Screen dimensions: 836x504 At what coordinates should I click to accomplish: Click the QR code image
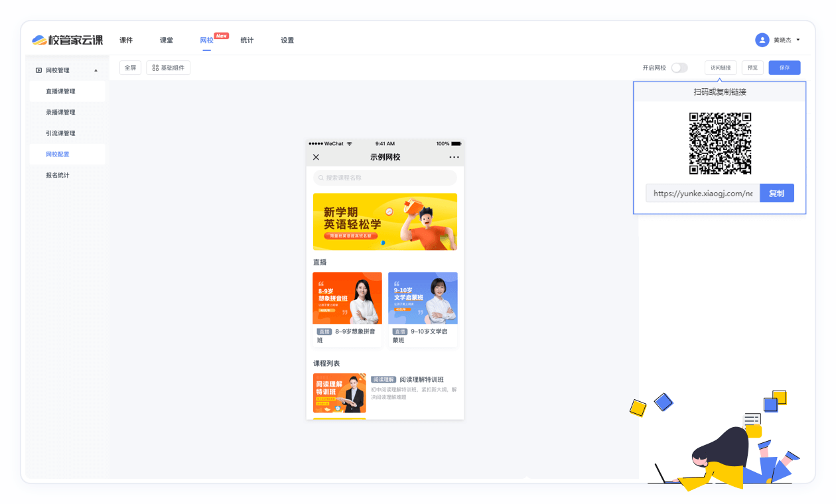720,143
